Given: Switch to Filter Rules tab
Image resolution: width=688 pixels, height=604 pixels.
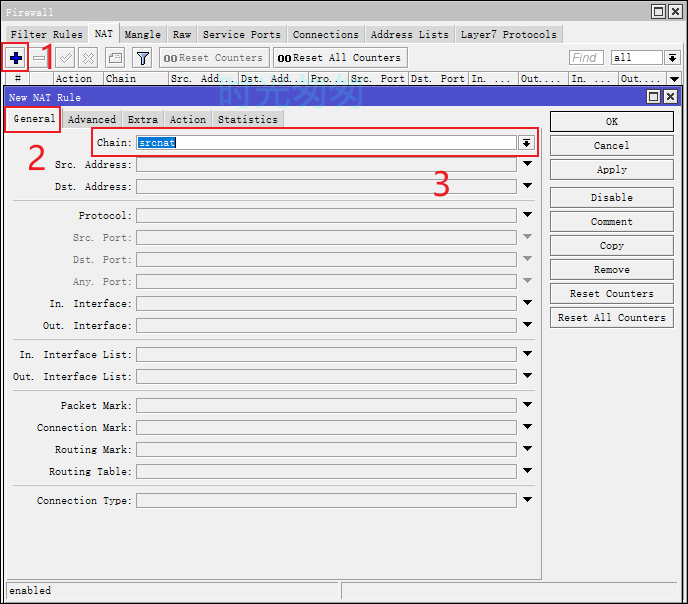Looking at the screenshot, I should tap(47, 34).
